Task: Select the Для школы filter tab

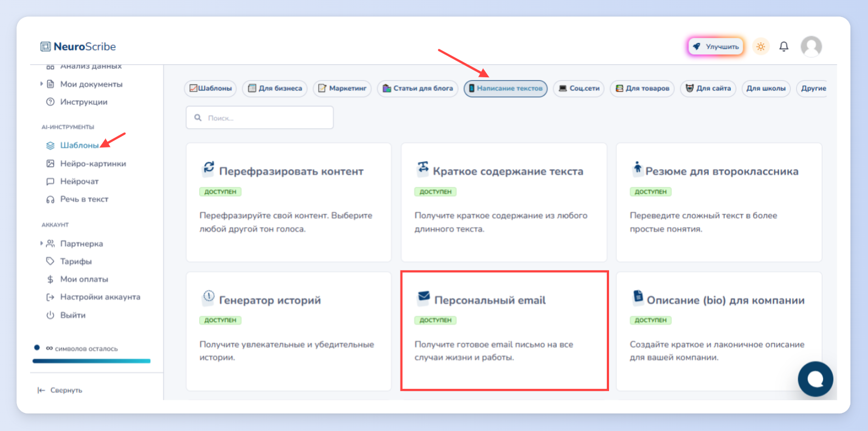Action: click(x=766, y=88)
